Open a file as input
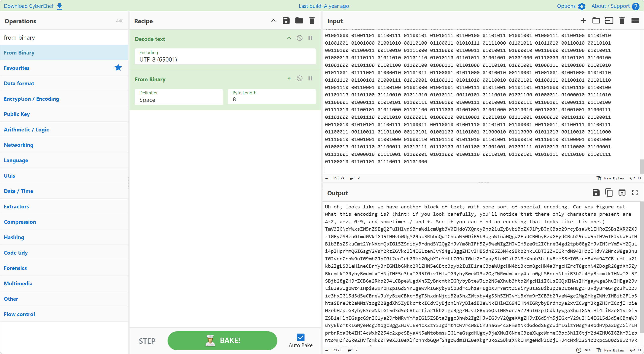This screenshot has width=644, height=354. pyautogui.click(x=609, y=21)
